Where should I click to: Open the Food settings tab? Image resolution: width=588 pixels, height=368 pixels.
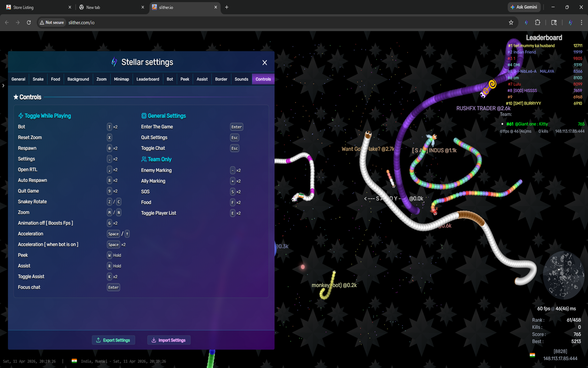pyautogui.click(x=56, y=79)
